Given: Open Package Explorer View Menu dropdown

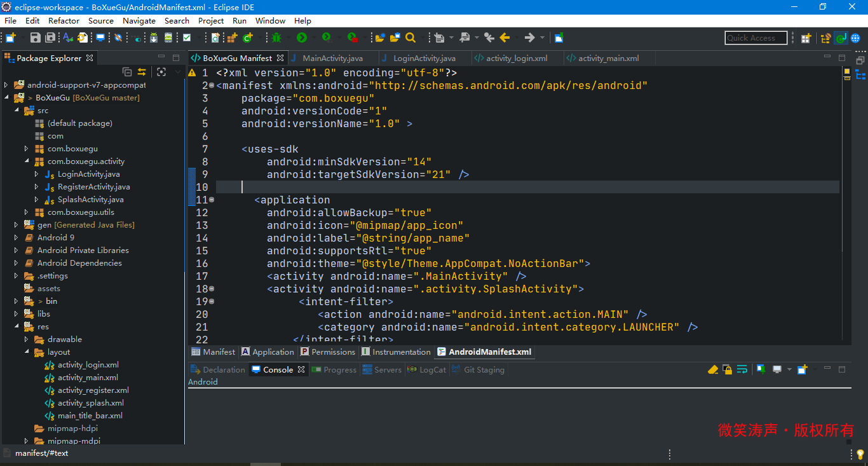Looking at the screenshot, I should [177, 72].
